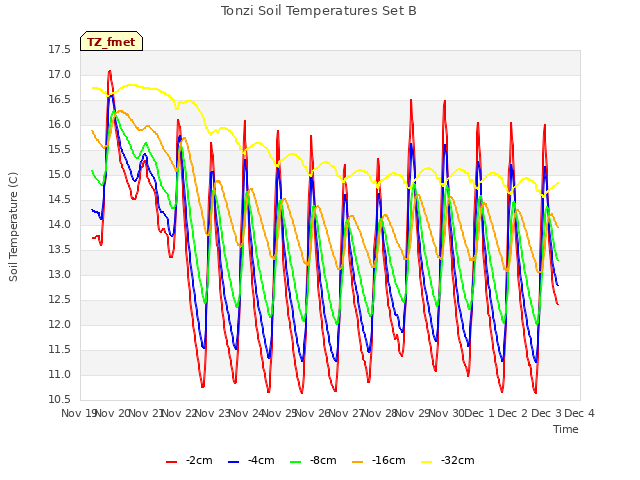Click the 11.0 y-axis tick label
This screenshot has height=480, width=640.
60,375
